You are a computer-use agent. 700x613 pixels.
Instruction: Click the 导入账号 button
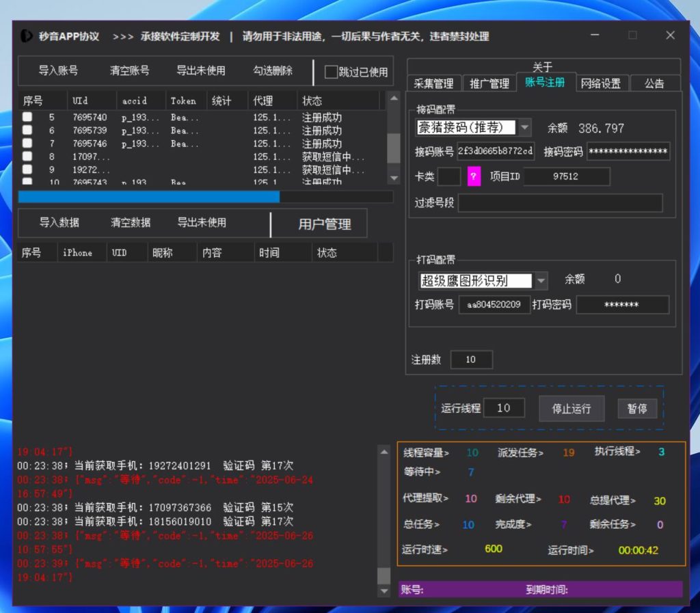coord(58,70)
